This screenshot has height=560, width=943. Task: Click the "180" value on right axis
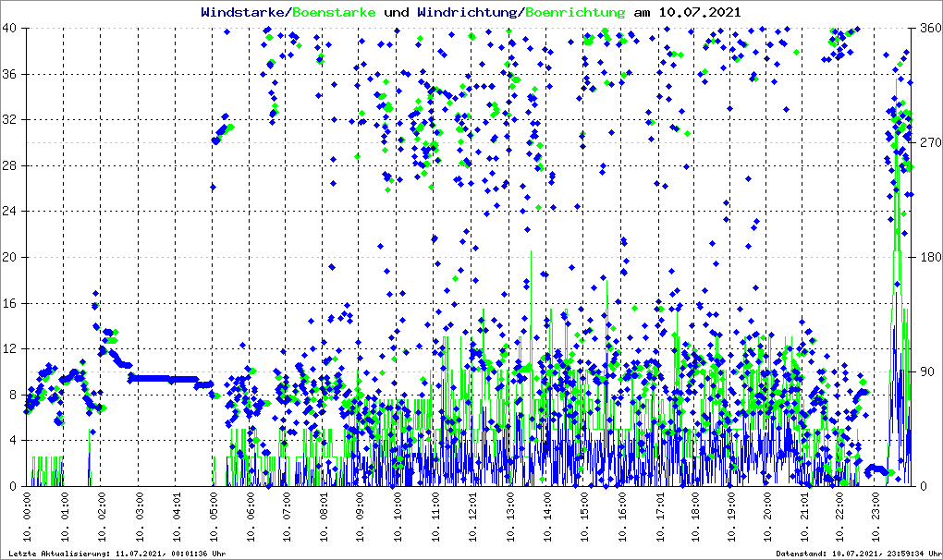[x=929, y=257]
